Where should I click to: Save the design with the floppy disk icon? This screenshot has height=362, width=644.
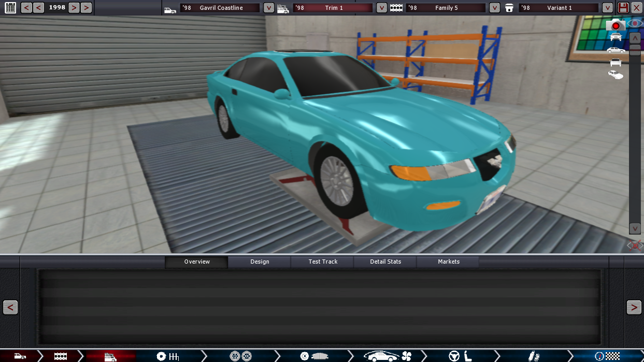[x=623, y=8]
